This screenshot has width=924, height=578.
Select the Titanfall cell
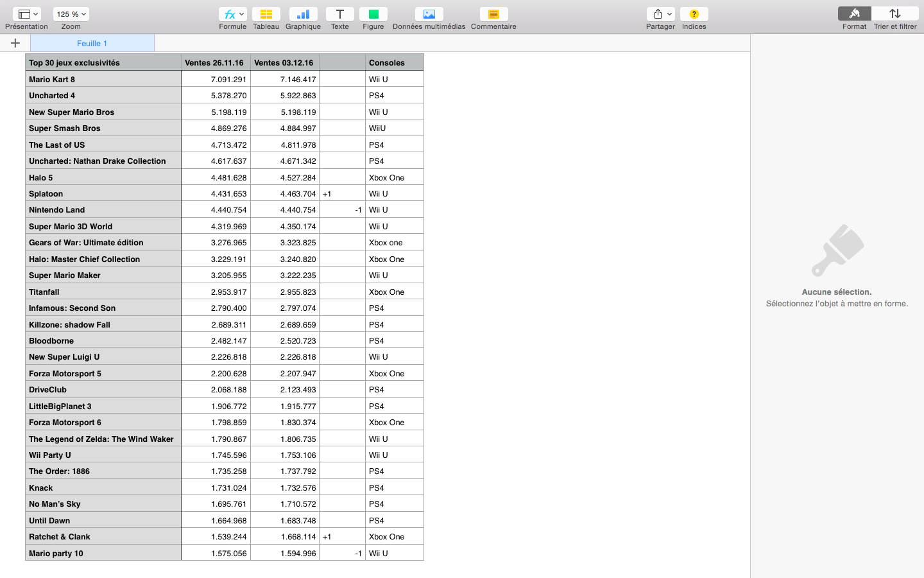coord(103,292)
